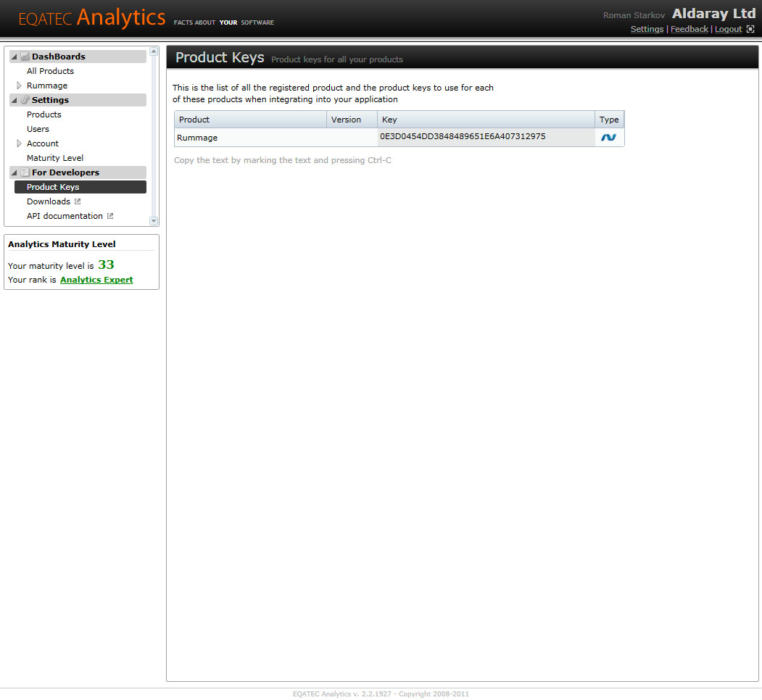Screen dimensions: 762x700
Task: Click the Feedback link in header
Action: coord(689,29)
